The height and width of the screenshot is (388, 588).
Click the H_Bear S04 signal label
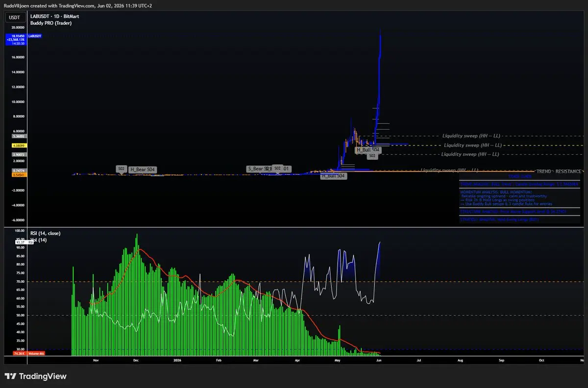tap(143, 170)
